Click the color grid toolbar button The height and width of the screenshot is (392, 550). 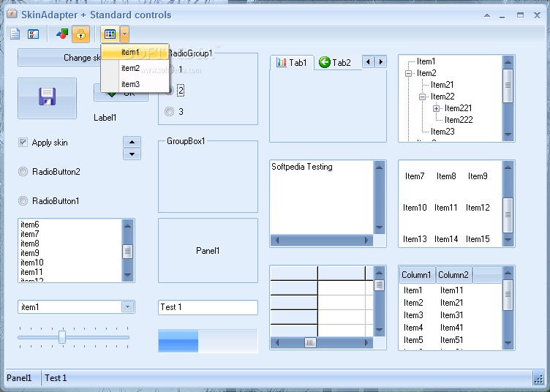click(x=110, y=34)
